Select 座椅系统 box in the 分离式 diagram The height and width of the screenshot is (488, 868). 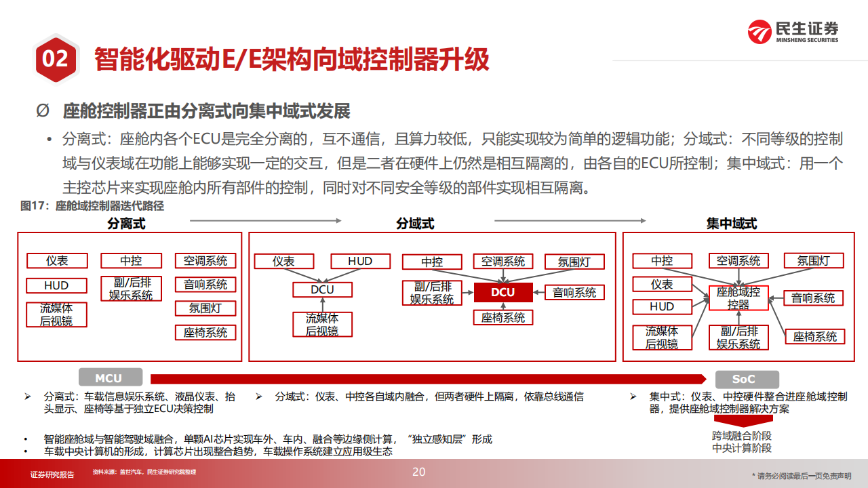click(205, 332)
